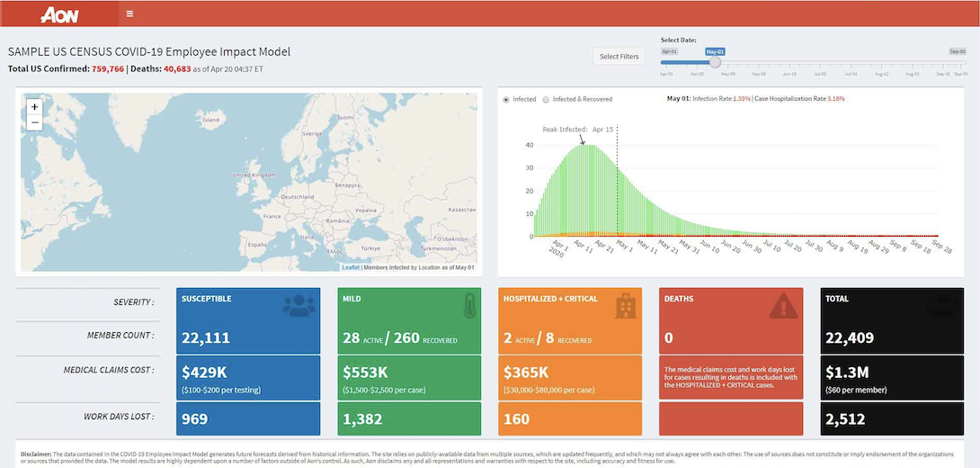Click the hospital building icon on orange card
Image resolution: width=980 pixels, height=468 pixels.
625,306
